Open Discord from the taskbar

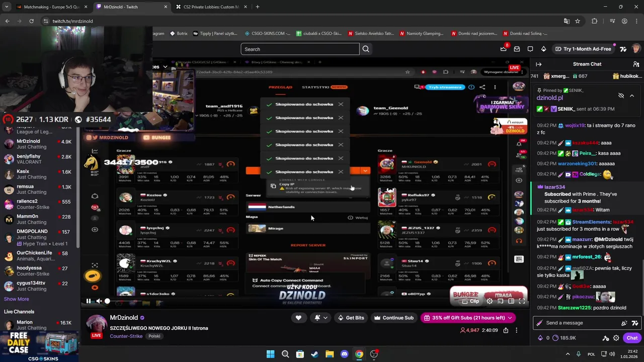344,354
